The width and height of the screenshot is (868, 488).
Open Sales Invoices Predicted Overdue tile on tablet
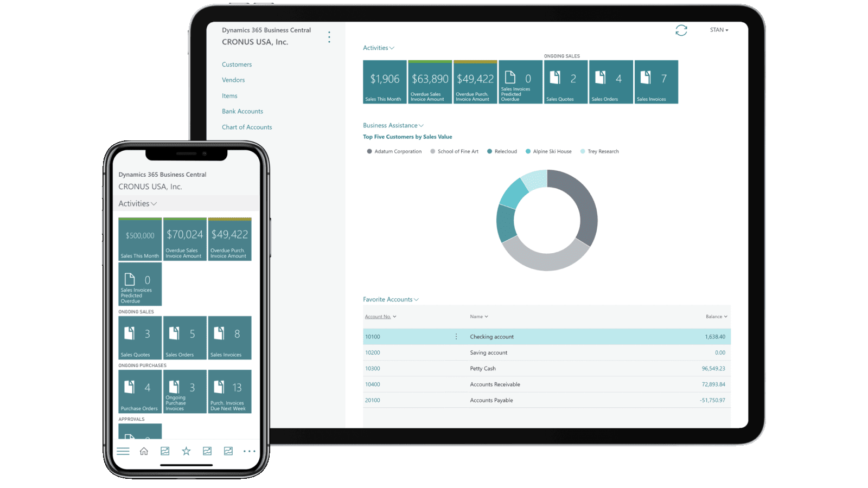pyautogui.click(x=520, y=82)
